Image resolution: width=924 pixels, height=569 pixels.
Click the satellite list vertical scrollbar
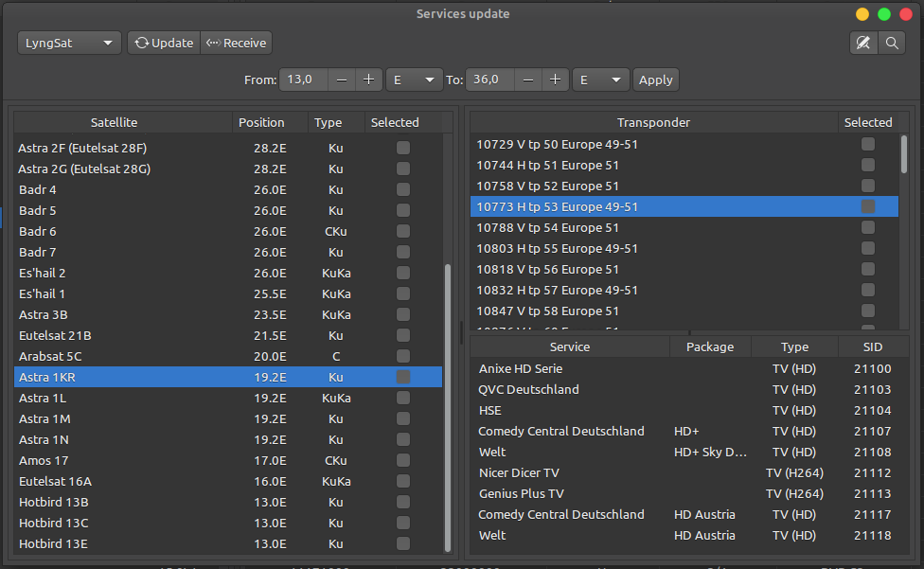(449, 407)
